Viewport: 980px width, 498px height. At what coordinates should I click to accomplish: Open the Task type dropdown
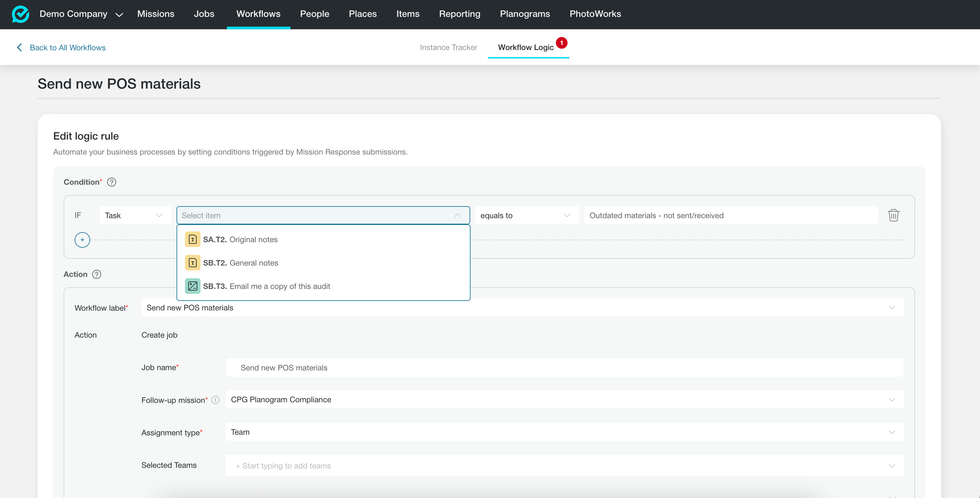[x=135, y=215]
